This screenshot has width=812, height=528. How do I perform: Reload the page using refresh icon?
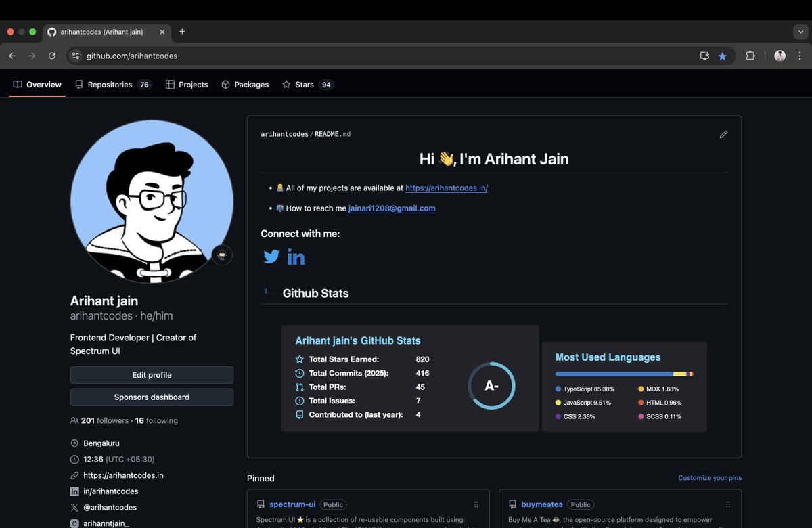tap(52, 56)
